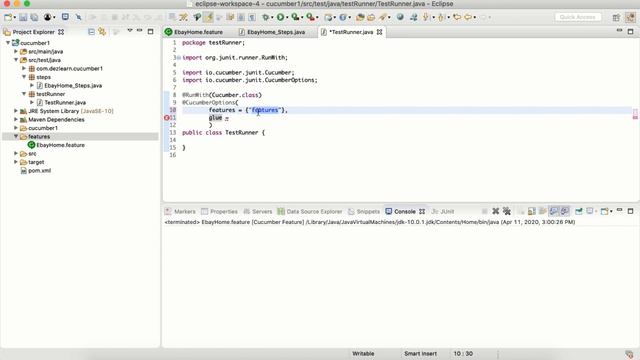Image resolution: width=640 pixels, height=360 pixels.
Task: Toggle Word Wrap in Console toolbar
Action: 542,211
